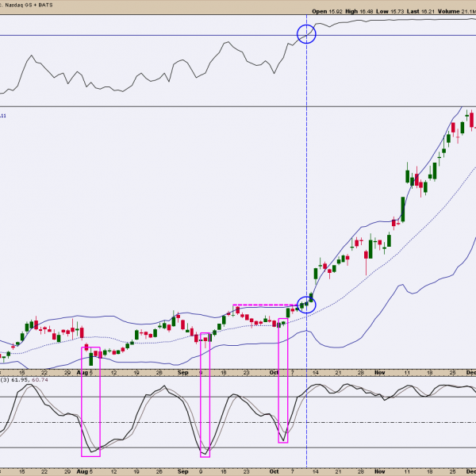Click date 12 after Aug on stochastic panel axis

tap(113, 471)
